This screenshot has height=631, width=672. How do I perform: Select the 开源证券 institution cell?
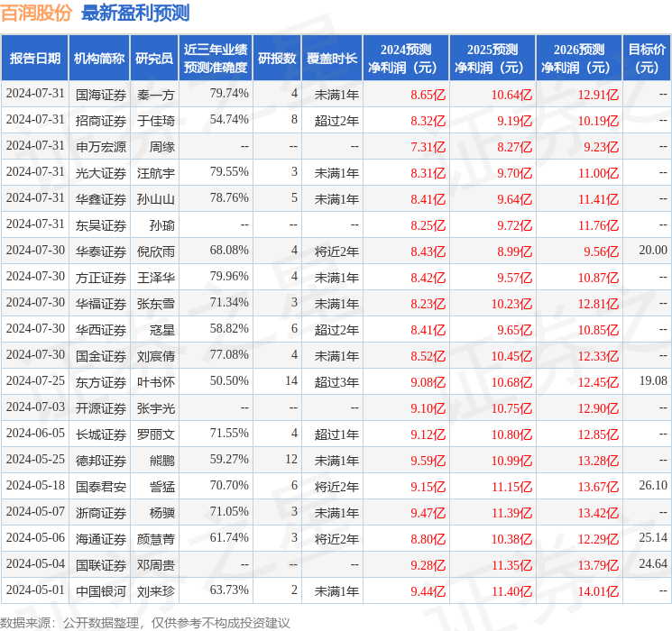(x=101, y=408)
